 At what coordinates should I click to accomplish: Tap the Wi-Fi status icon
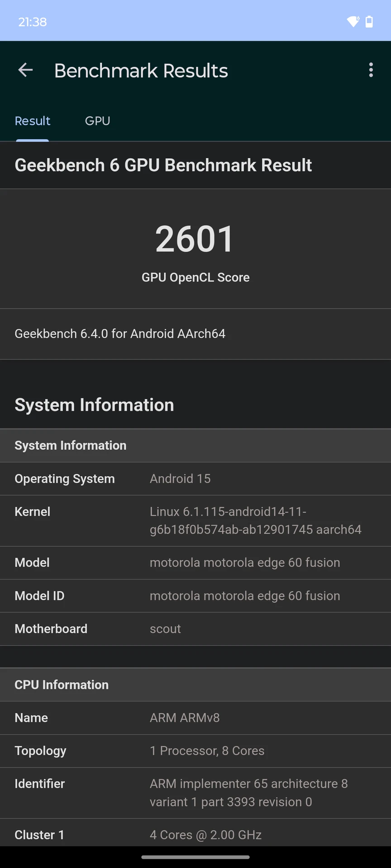click(x=353, y=22)
